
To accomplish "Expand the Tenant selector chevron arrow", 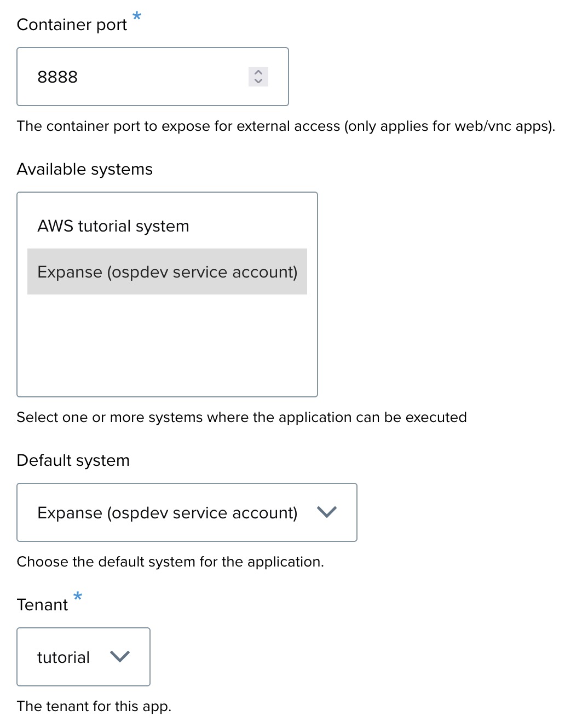I will click(119, 656).
